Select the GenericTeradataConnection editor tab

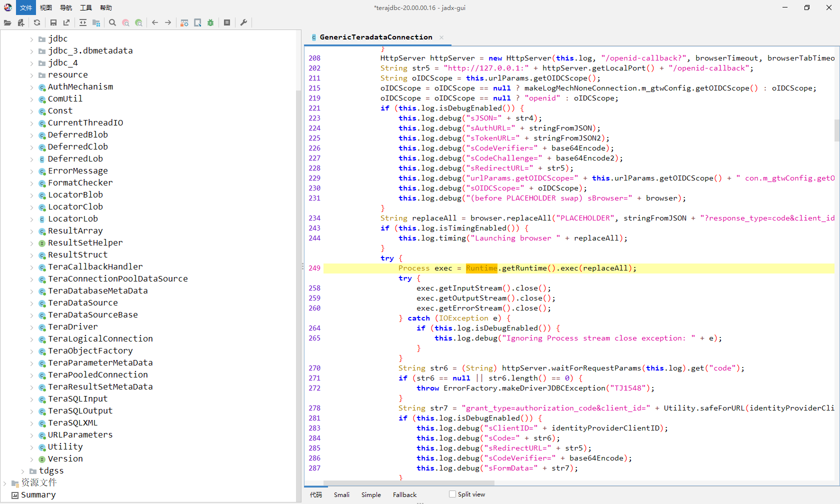(376, 37)
